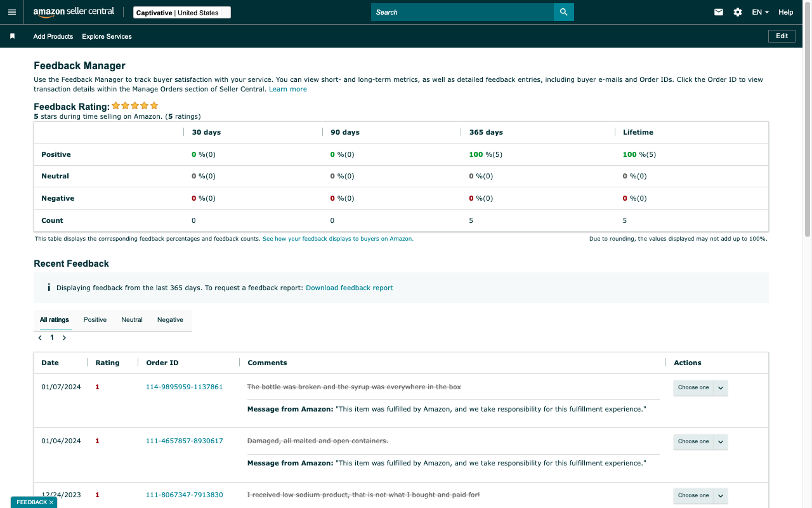Go to next feedback page arrow

click(x=64, y=338)
